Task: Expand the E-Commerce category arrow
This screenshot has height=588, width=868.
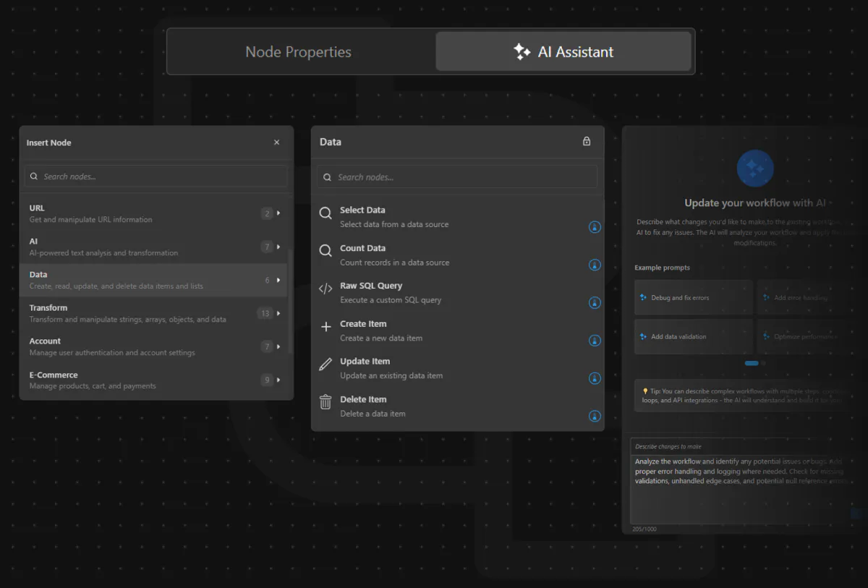Action: [278, 380]
